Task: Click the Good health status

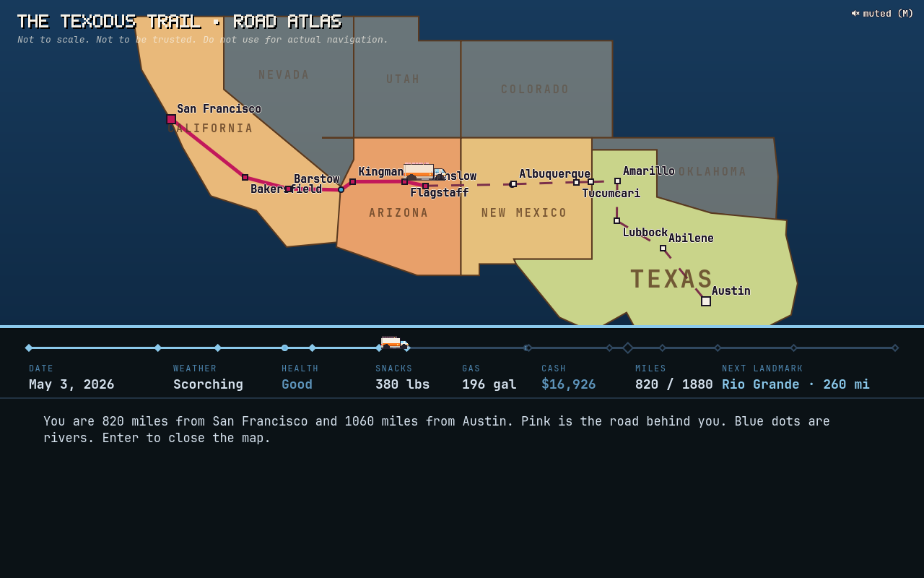Action: tap(297, 384)
